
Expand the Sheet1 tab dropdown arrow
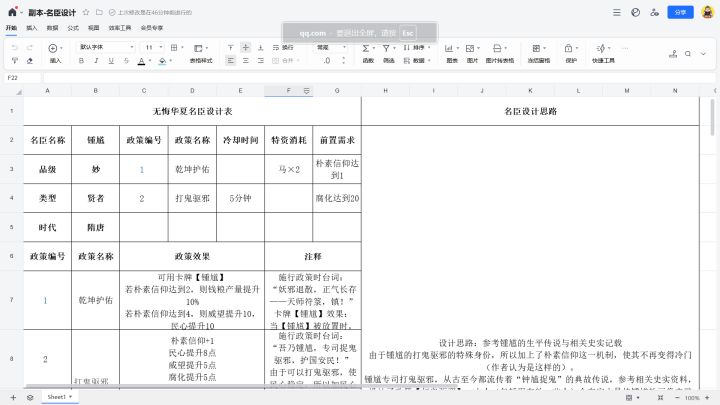click(x=71, y=397)
